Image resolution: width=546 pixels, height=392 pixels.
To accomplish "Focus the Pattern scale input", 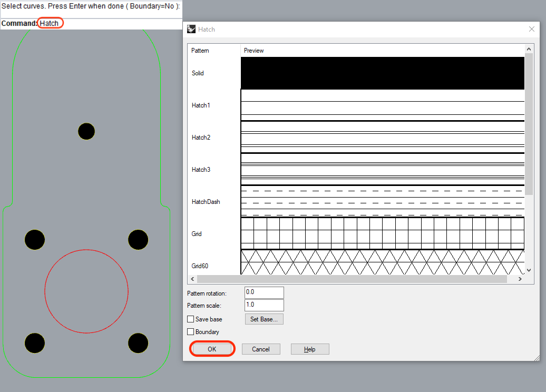I will (264, 306).
